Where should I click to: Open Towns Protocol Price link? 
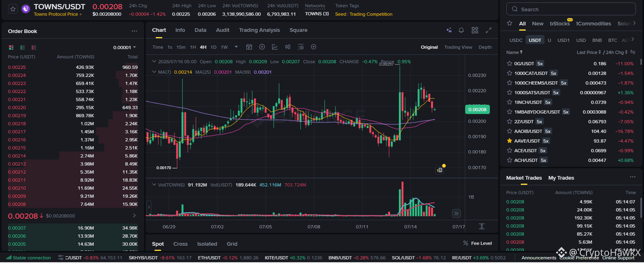(x=58, y=14)
